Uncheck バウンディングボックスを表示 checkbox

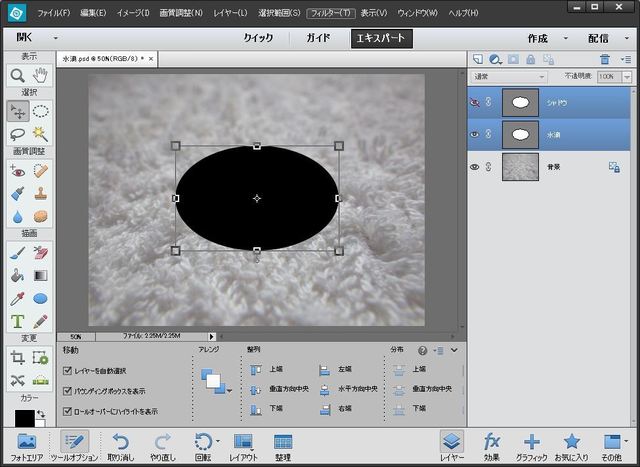click(67, 391)
